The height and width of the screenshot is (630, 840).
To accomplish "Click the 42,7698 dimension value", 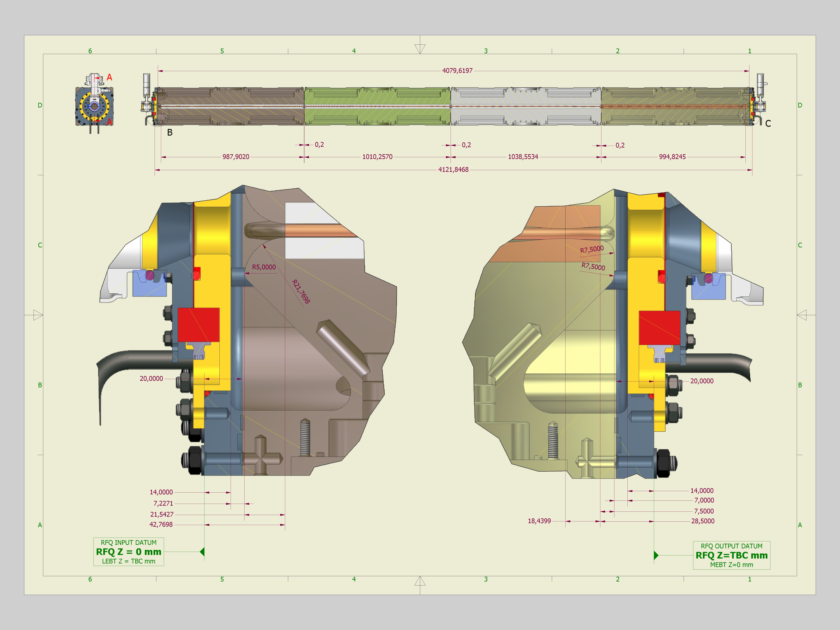I will click(161, 524).
